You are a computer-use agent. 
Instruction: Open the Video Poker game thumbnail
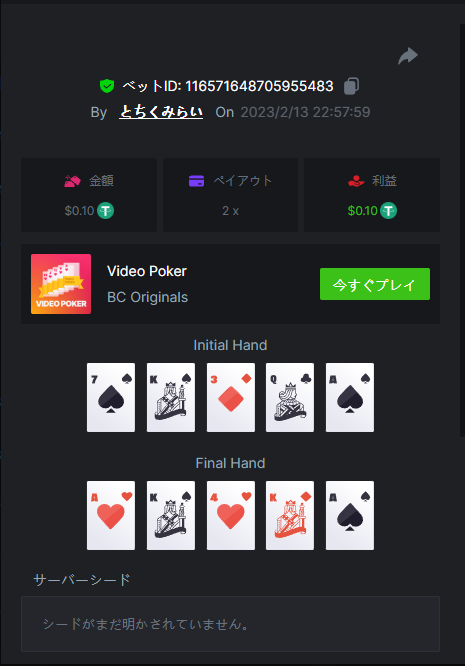[x=61, y=284]
